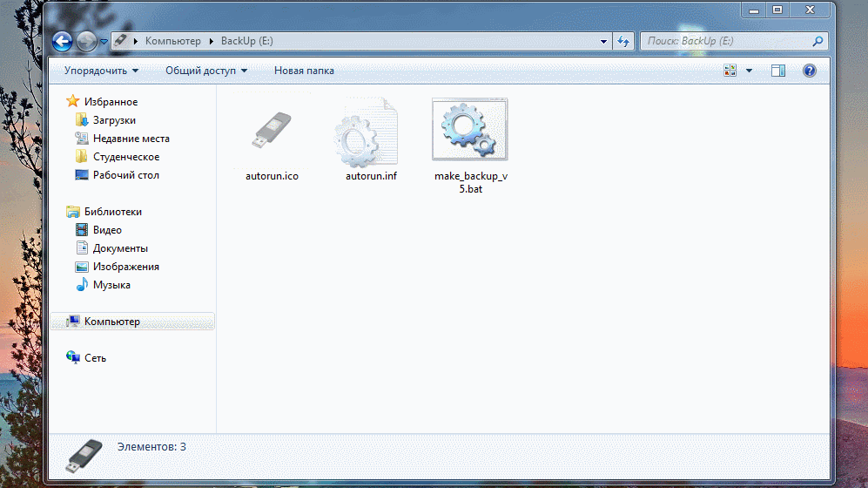
Task: Minimize the BackUp (E:) Explorer window
Action: point(753,10)
